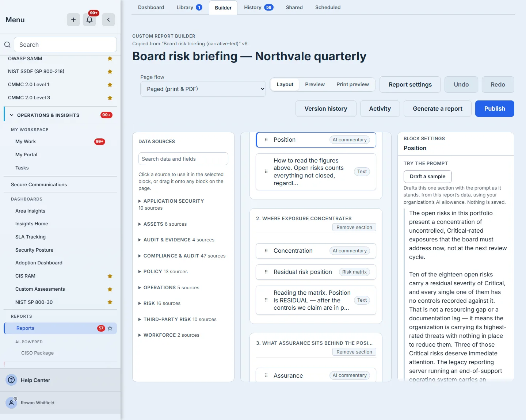Collapse the sidebar with the chevron icon
This screenshot has height=420, width=526.
point(108,20)
